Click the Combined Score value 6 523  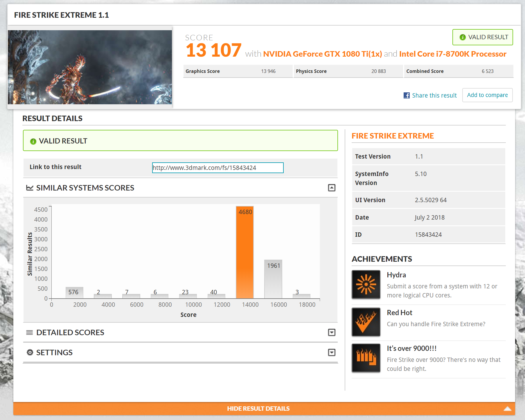pos(488,71)
